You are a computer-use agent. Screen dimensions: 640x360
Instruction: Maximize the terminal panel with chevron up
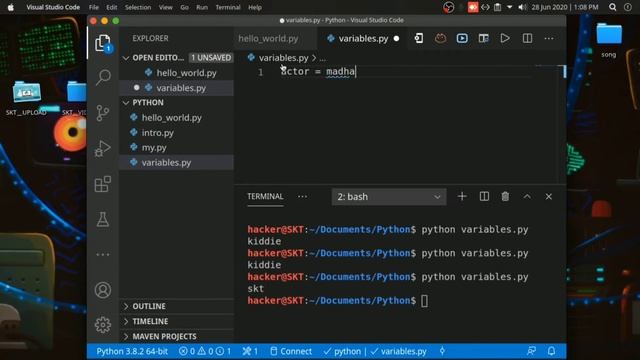(x=527, y=197)
